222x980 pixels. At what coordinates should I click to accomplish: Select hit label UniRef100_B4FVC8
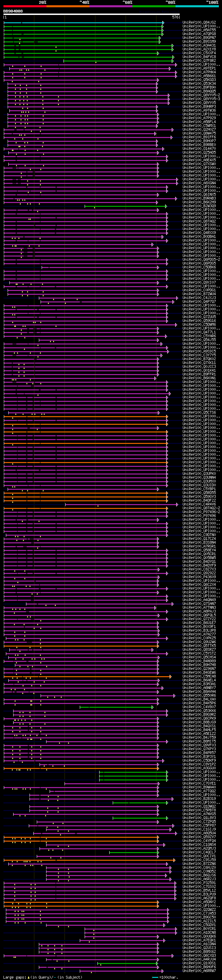199,57
